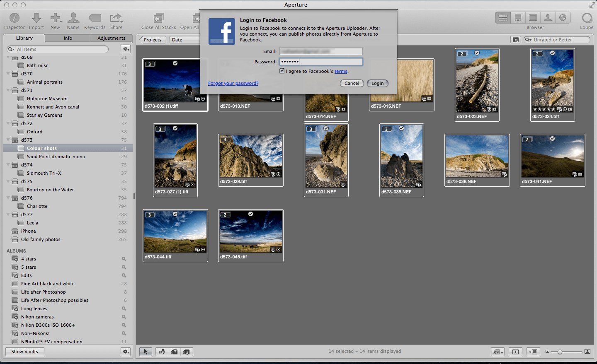Click the Import toolbar icon
Viewport: 597px width, 364px height.
(36, 18)
